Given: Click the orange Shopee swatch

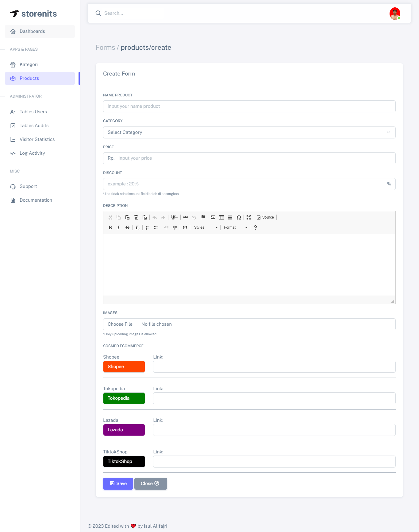Looking at the screenshot, I should pos(124,367).
